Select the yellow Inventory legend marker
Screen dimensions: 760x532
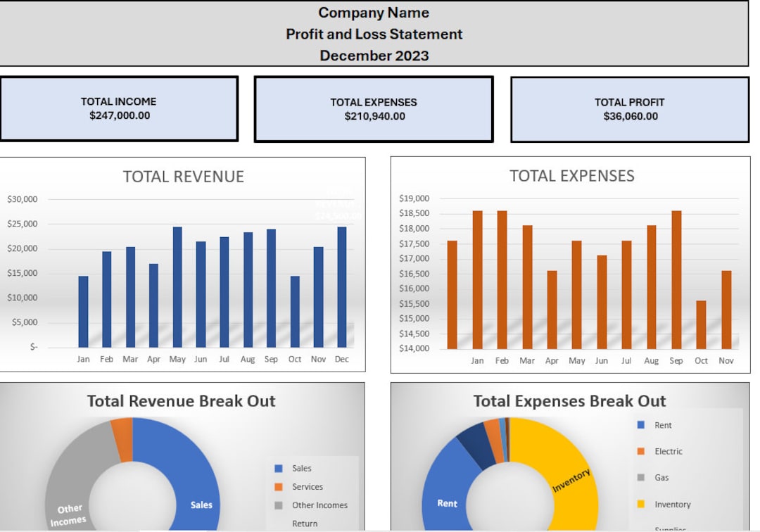(642, 504)
